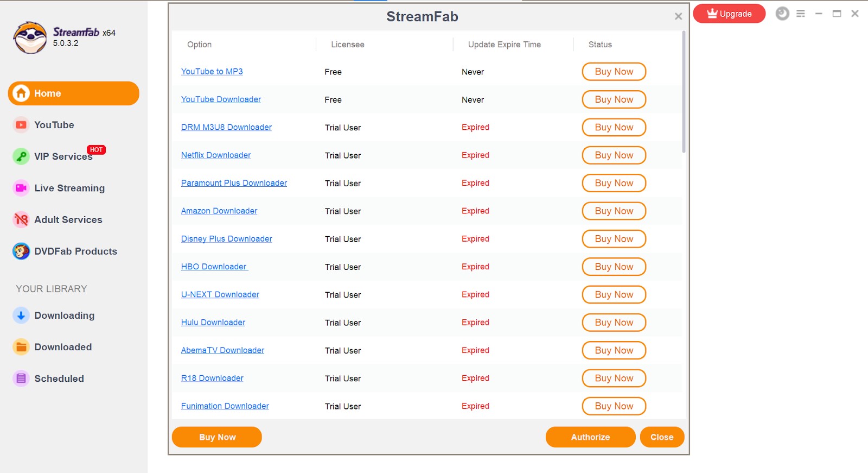868x473 pixels.
Task: Click the Adult Services icon
Action: click(21, 219)
